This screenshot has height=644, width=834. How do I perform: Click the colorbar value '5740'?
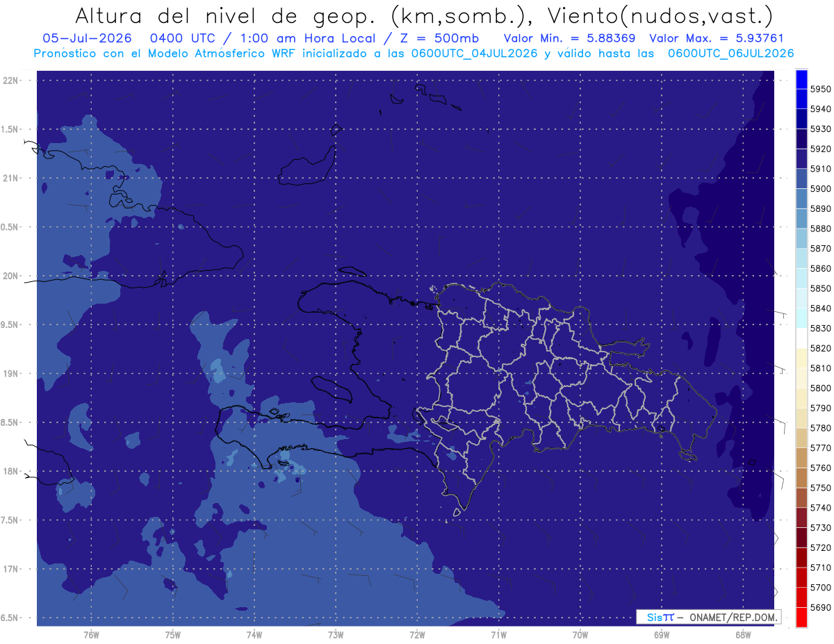820,508
